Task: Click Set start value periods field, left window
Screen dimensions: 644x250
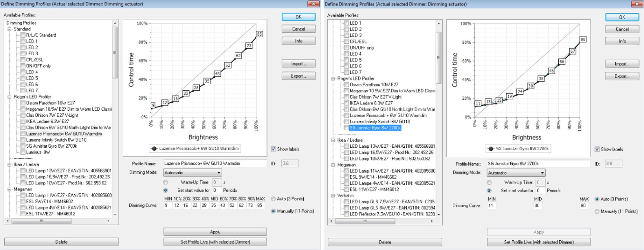Action: (x=216, y=190)
